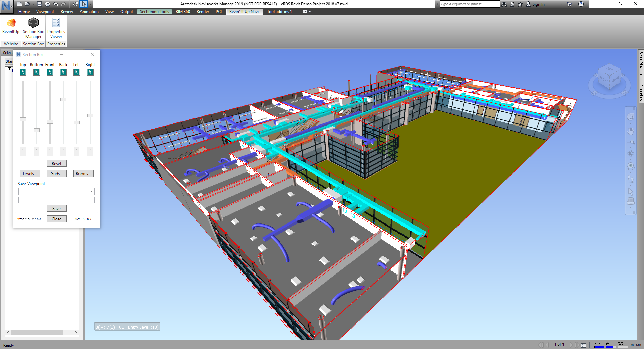Open Help with the question mark icon

pos(581,4)
